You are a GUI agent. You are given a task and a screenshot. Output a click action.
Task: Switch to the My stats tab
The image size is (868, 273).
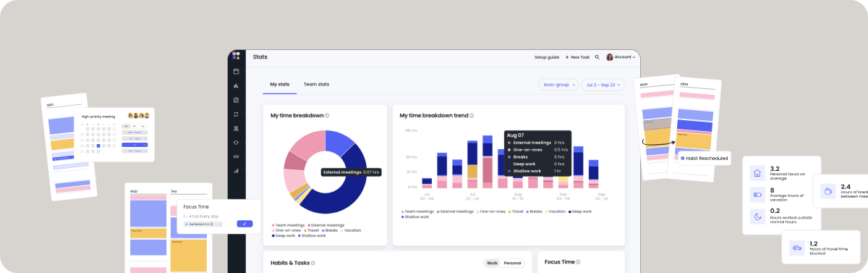coord(280,85)
